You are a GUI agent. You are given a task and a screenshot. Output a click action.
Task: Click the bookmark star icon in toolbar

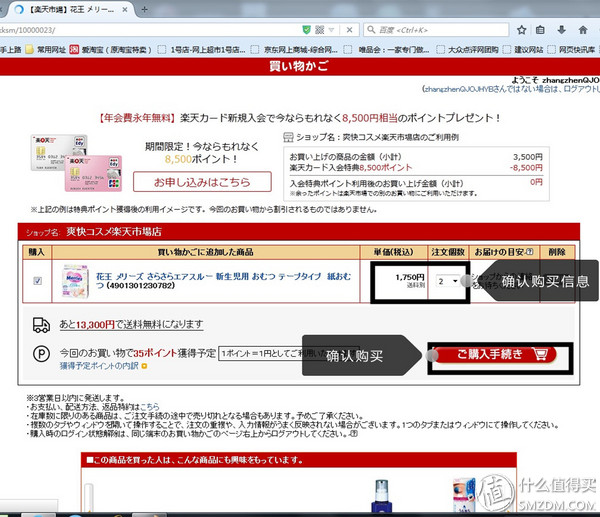click(522, 30)
